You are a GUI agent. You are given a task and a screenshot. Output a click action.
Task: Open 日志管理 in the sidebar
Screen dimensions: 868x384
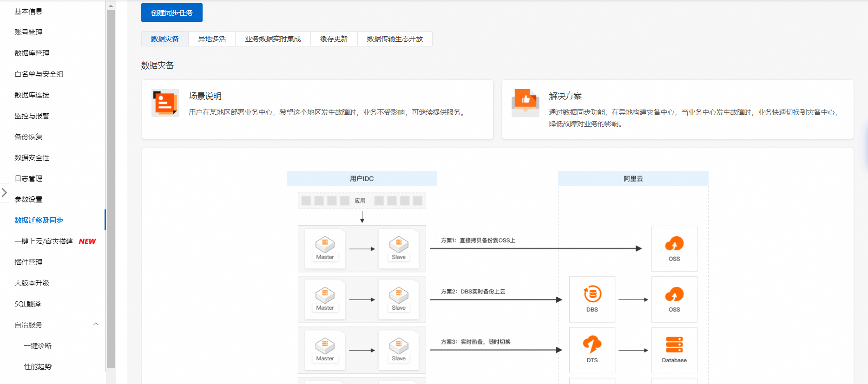click(28, 179)
